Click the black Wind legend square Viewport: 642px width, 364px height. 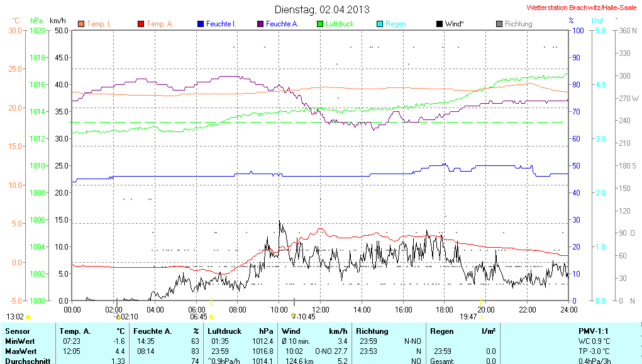[x=439, y=24]
